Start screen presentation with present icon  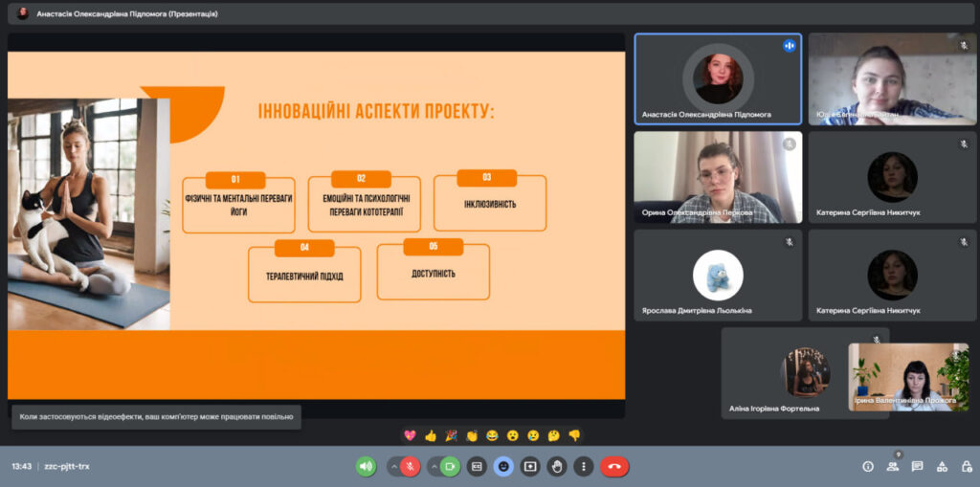click(x=530, y=466)
